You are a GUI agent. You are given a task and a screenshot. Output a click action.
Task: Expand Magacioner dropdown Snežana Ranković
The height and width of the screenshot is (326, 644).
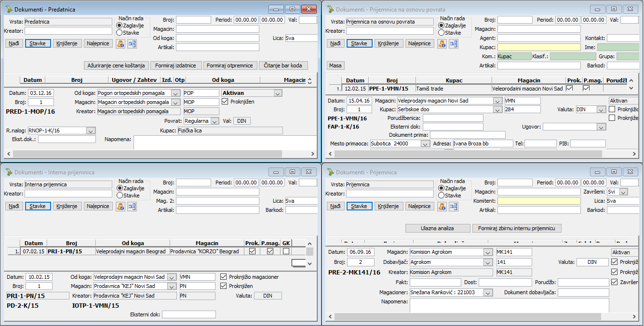(488, 293)
